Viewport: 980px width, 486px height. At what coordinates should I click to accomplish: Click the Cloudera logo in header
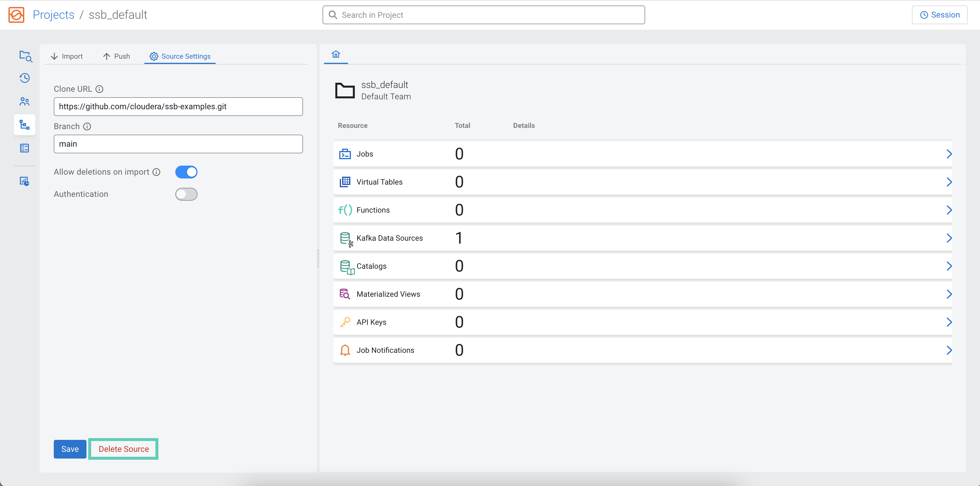(x=16, y=15)
